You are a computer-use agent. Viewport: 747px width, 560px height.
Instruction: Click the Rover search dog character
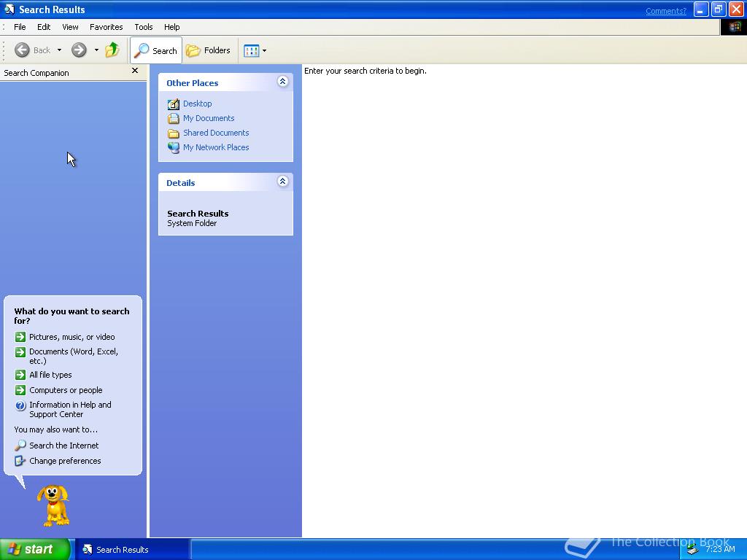tap(54, 505)
